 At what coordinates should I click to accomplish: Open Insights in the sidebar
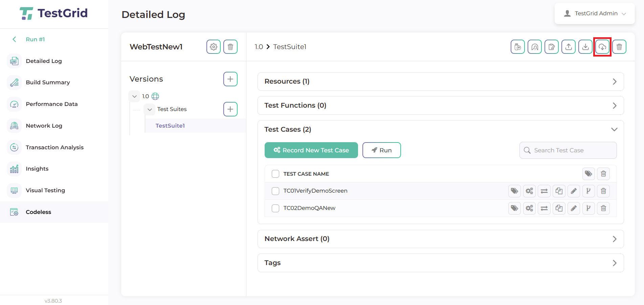(54, 169)
